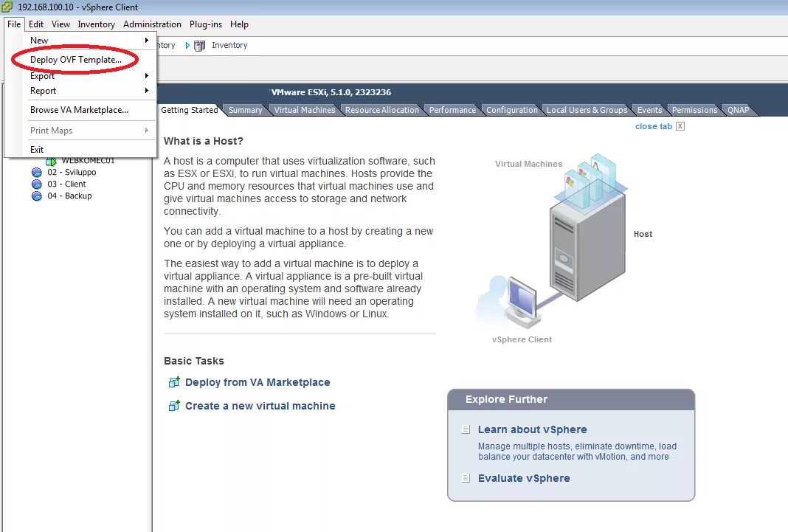Switch to the Local Users & Groups tab
Viewport: 788px width, 532px height.
click(587, 110)
